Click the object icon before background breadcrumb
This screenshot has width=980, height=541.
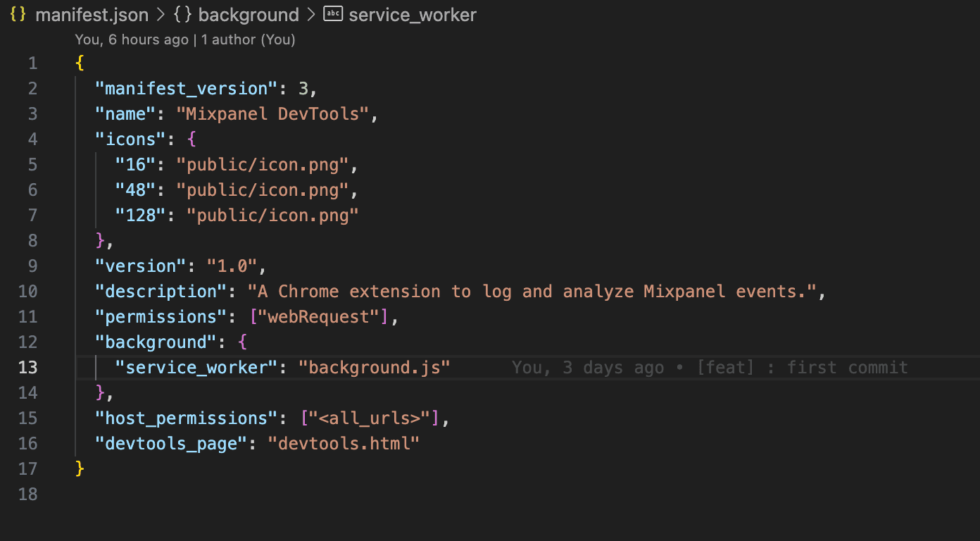(182, 15)
